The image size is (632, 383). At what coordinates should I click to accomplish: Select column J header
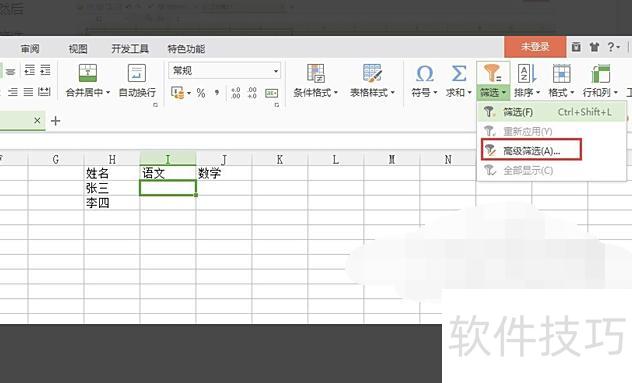(224, 160)
